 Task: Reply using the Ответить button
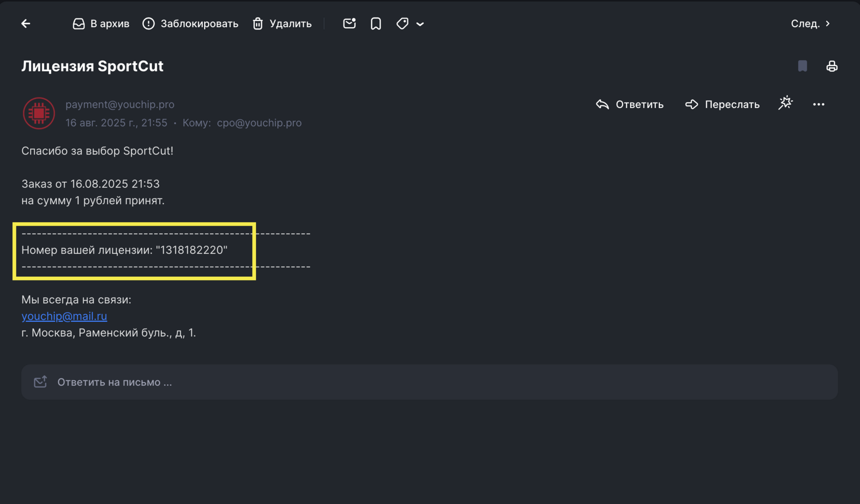click(630, 104)
